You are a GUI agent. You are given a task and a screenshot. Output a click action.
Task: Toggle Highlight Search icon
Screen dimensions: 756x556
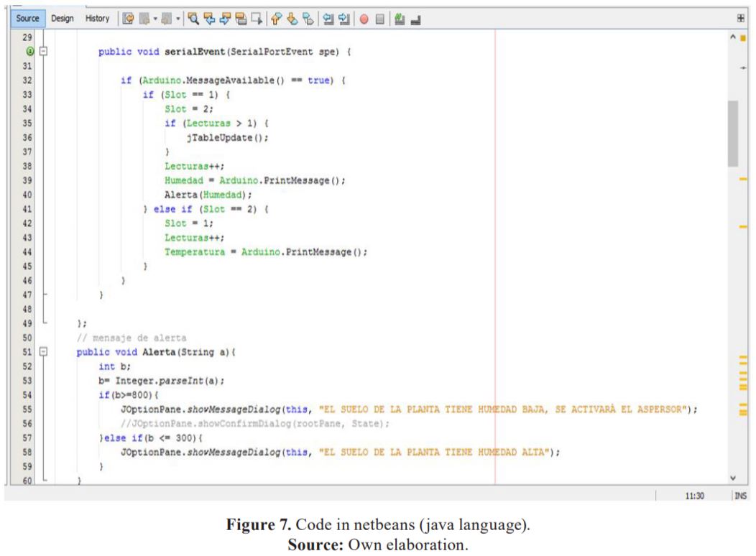pyautogui.click(x=241, y=19)
